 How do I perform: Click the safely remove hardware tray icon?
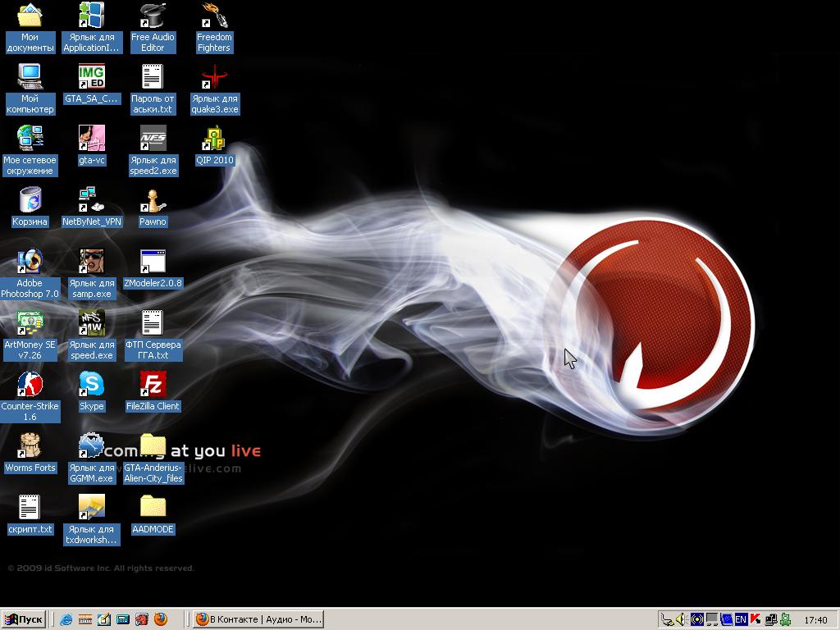click(x=667, y=620)
